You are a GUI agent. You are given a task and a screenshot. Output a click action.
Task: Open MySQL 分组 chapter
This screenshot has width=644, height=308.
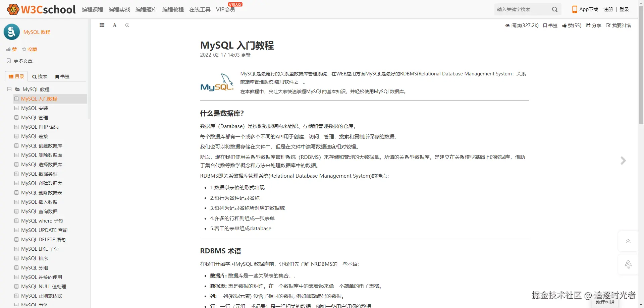pyautogui.click(x=35, y=268)
